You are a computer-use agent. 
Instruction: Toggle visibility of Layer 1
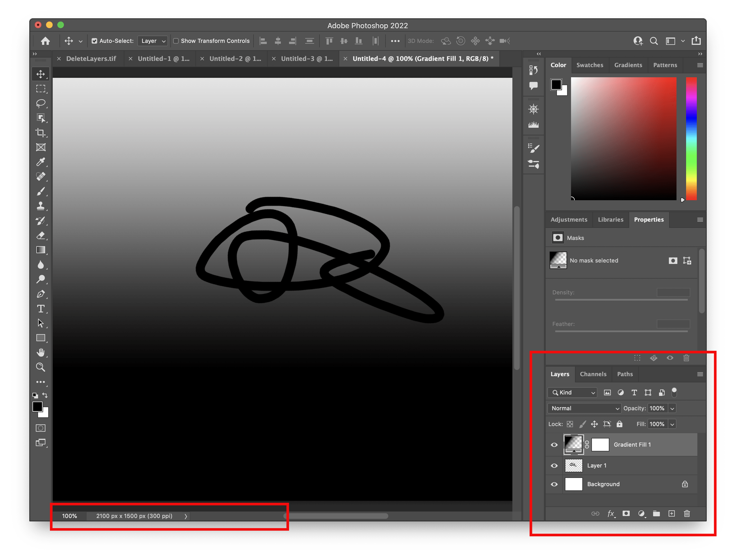click(x=554, y=465)
